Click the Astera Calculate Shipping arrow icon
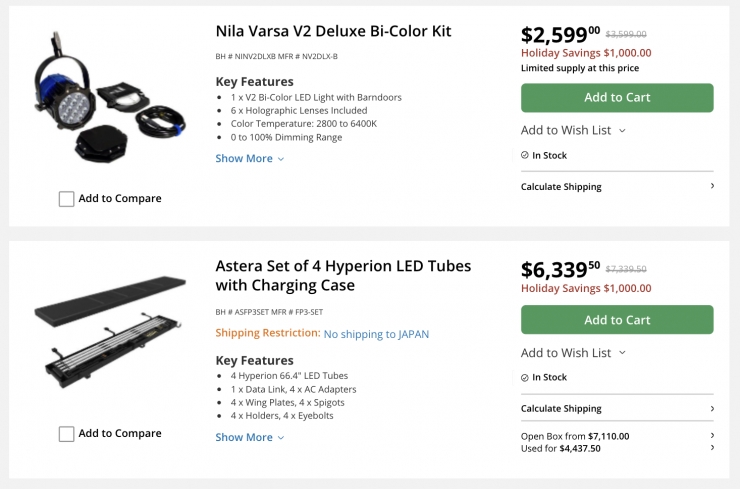 click(712, 408)
